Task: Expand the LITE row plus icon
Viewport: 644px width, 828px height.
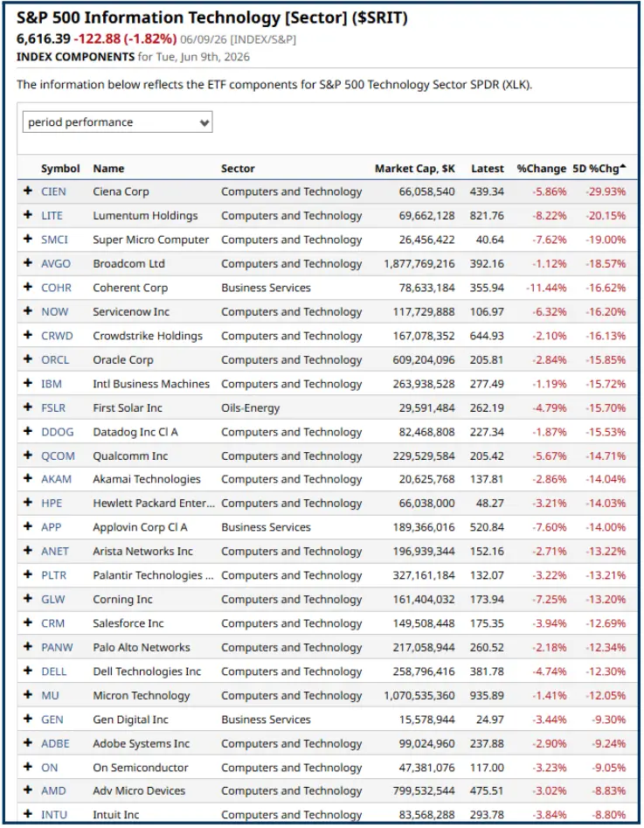Action: coord(28,214)
